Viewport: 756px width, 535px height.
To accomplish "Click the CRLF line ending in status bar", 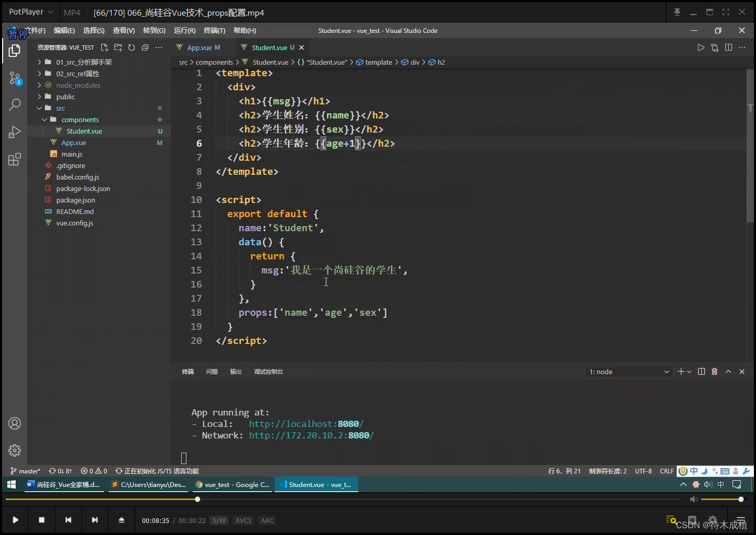I will (667, 471).
